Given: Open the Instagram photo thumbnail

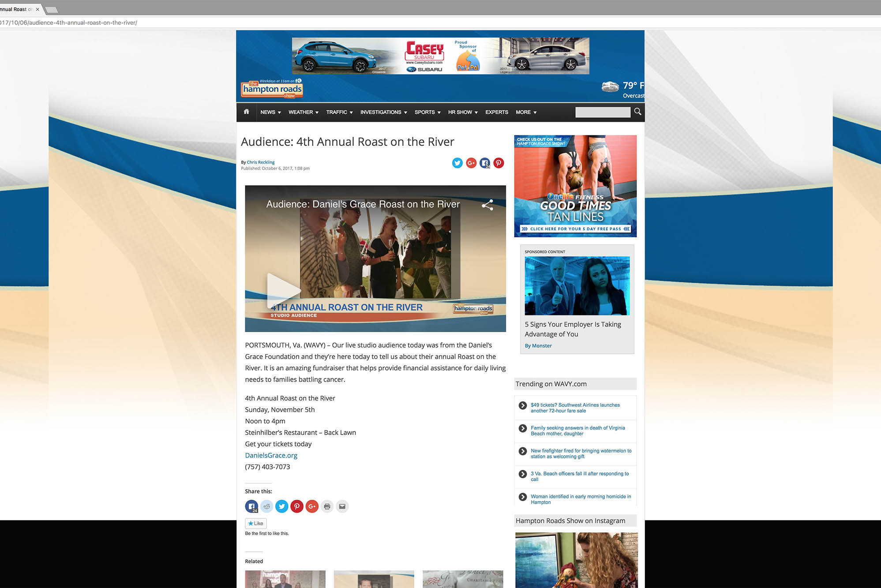Looking at the screenshot, I should pyautogui.click(x=577, y=560).
